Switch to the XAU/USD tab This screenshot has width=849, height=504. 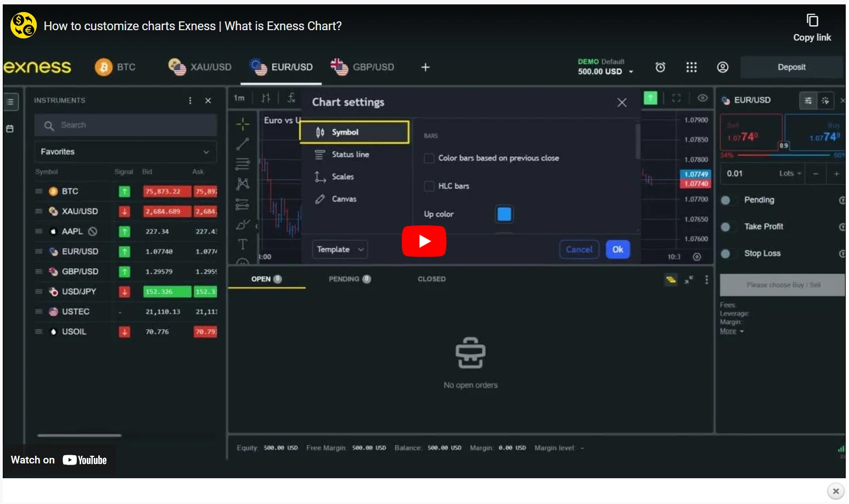pos(200,67)
